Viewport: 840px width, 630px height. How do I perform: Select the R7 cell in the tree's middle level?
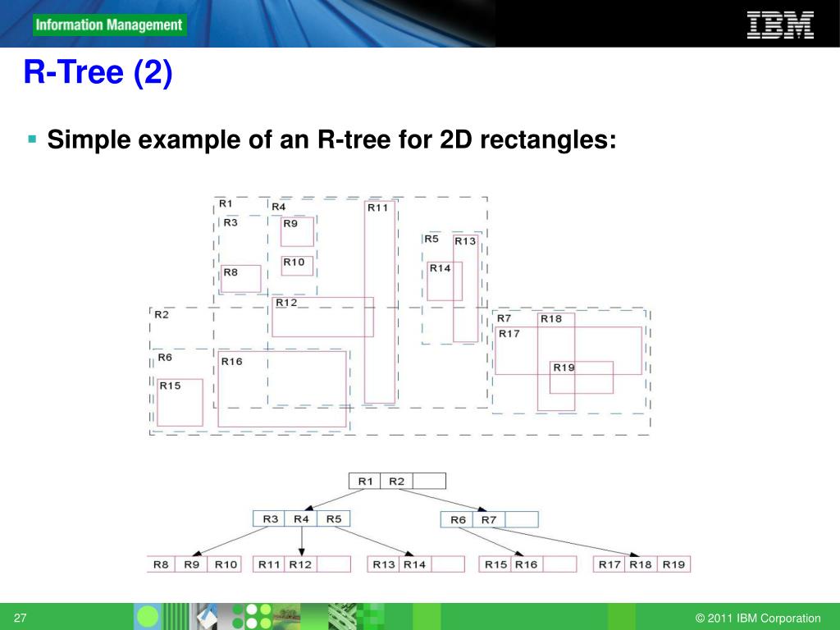(489, 519)
